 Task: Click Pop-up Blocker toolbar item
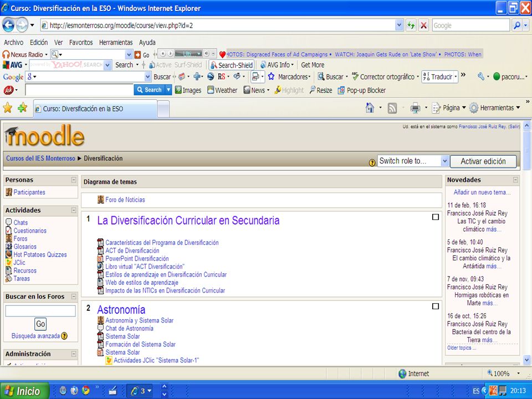tap(362, 90)
